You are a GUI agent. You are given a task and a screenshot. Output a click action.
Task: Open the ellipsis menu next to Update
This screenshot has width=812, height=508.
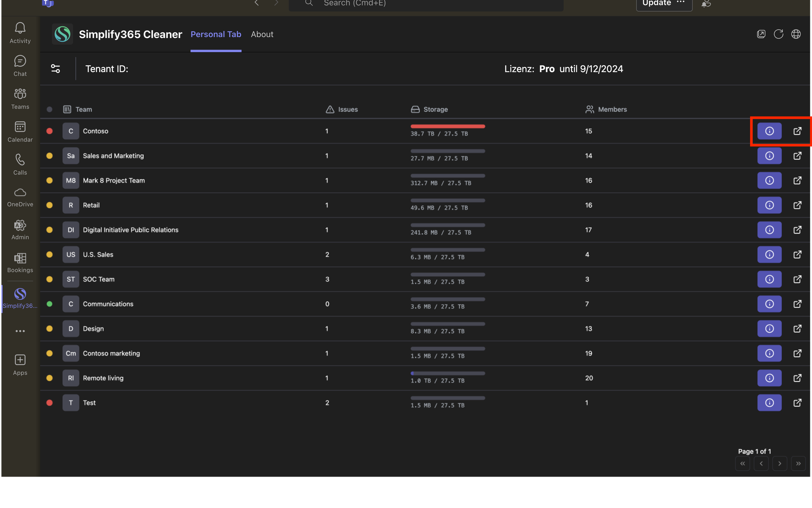coord(681,2)
